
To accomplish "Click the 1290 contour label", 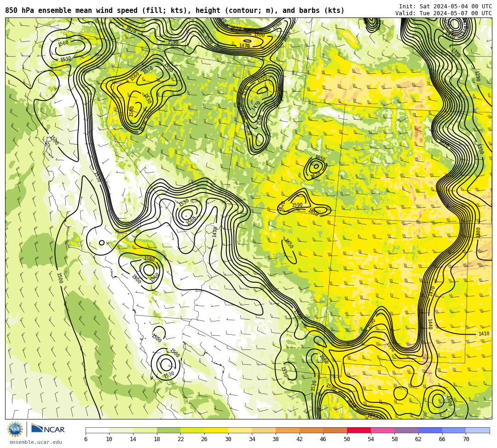I will pyautogui.click(x=477, y=77).
